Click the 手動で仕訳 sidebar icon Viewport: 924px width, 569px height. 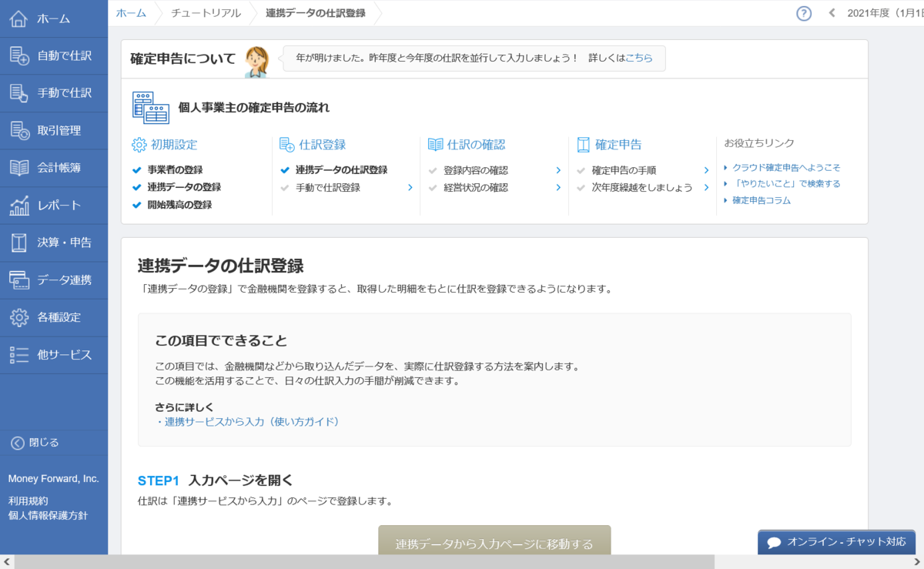[19, 93]
